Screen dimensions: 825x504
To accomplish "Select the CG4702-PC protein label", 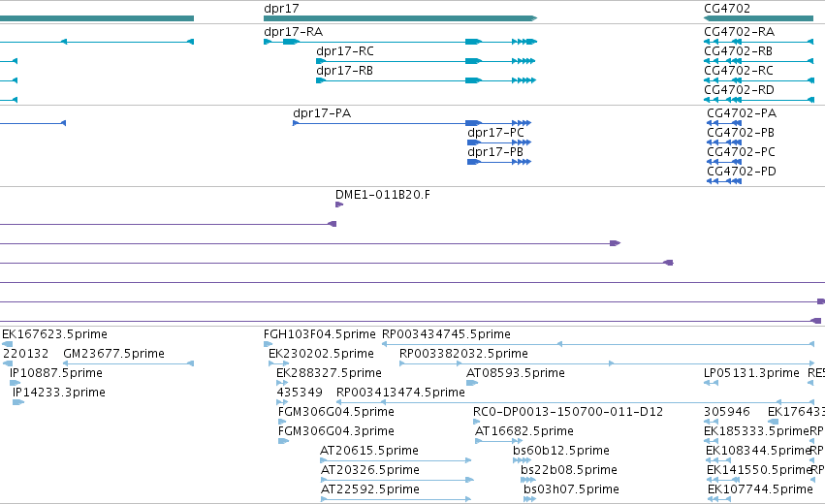I will (741, 152).
